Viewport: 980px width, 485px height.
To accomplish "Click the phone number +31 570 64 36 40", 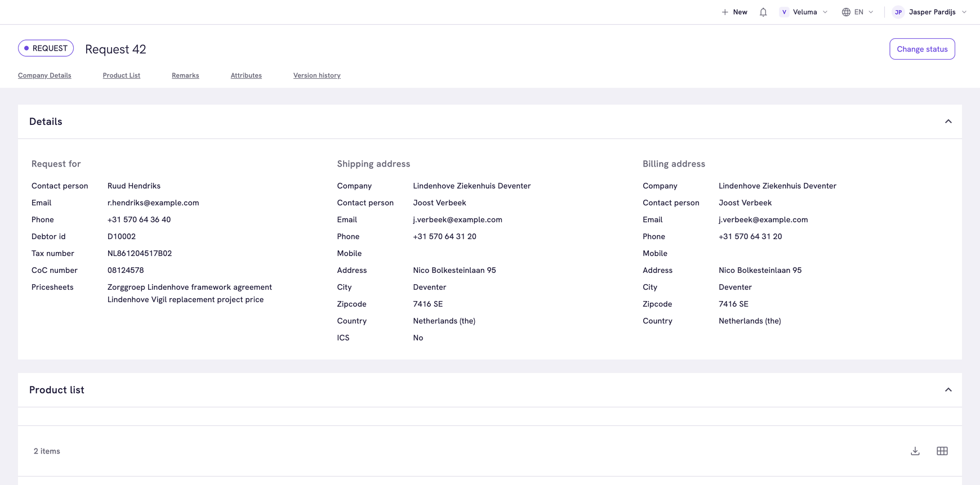I will [x=139, y=219].
